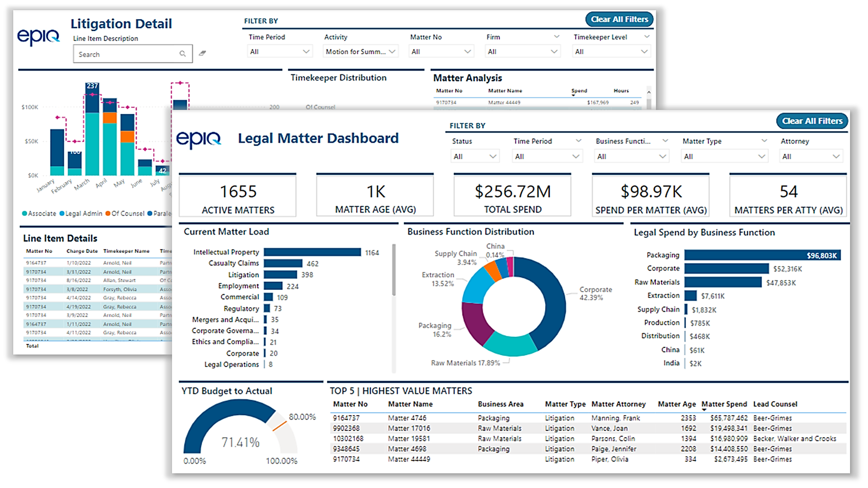
Task: Click the Matter Spend column header
Action: pyautogui.click(x=724, y=404)
